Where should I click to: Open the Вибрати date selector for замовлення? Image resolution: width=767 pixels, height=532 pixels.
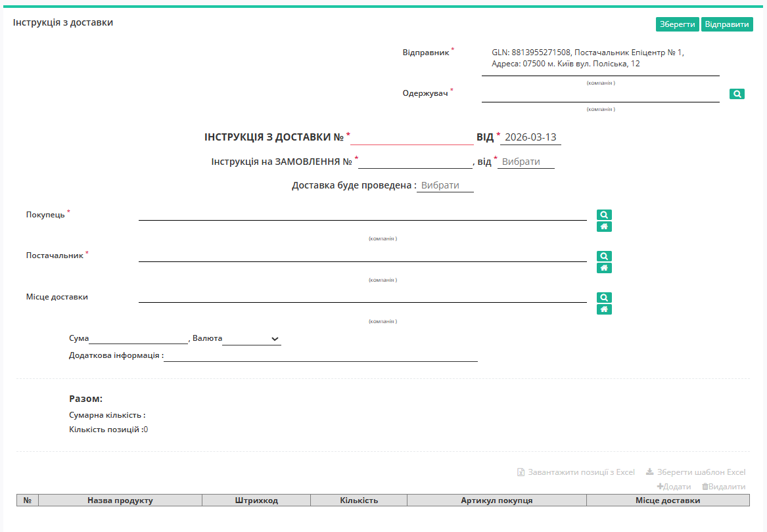524,160
